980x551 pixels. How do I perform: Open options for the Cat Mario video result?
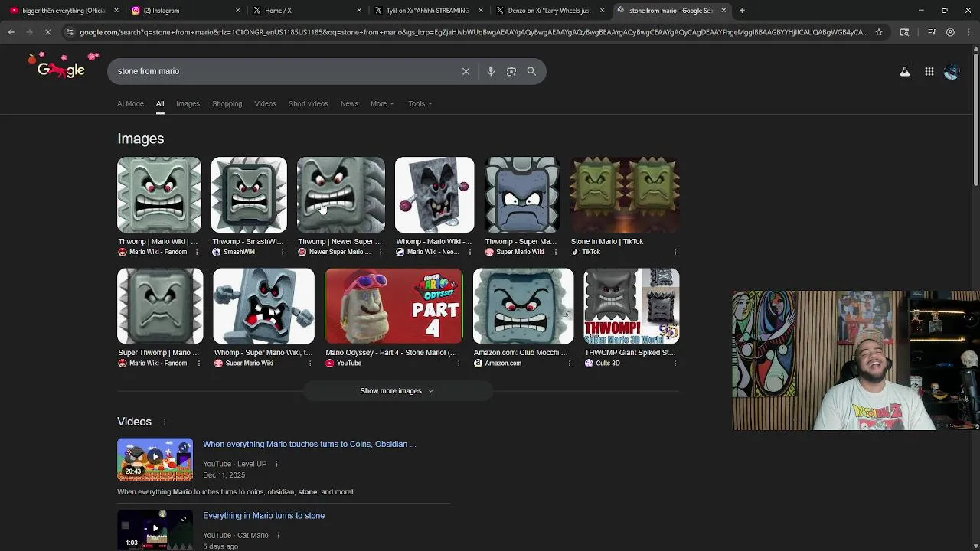[279, 535]
